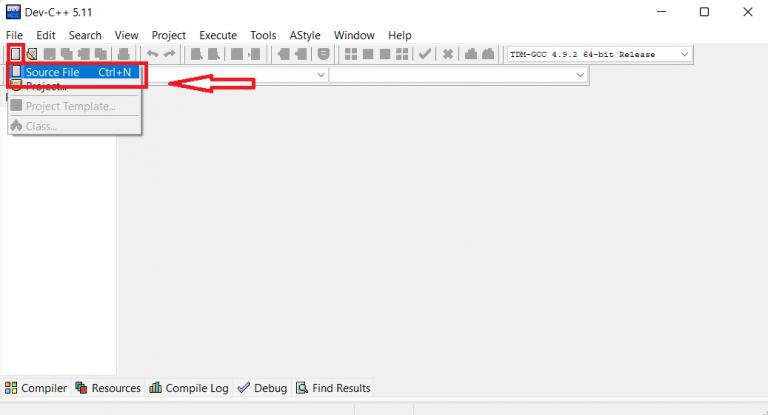
Task: Click the Undo arrow icon
Action: tap(152, 54)
